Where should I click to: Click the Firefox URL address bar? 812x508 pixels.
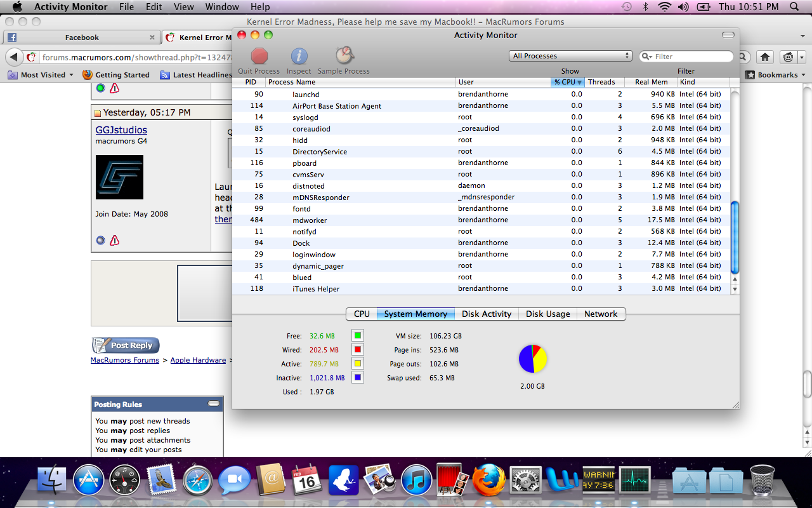136,57
